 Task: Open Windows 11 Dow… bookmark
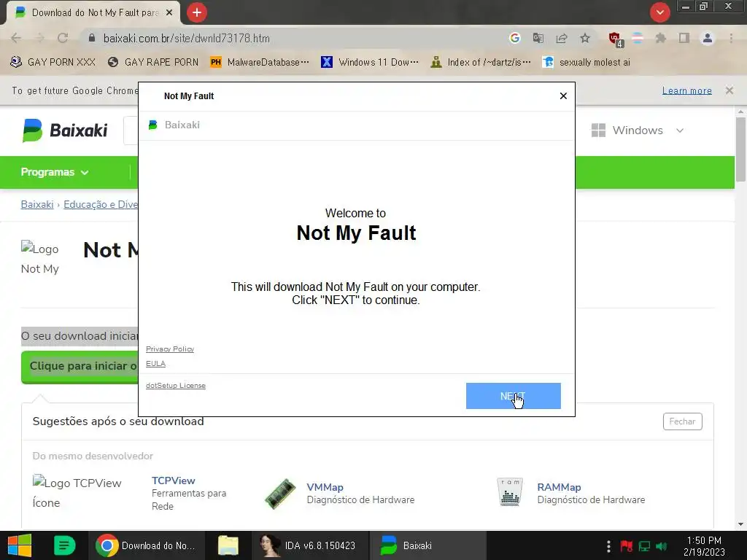tap(370, 62)
